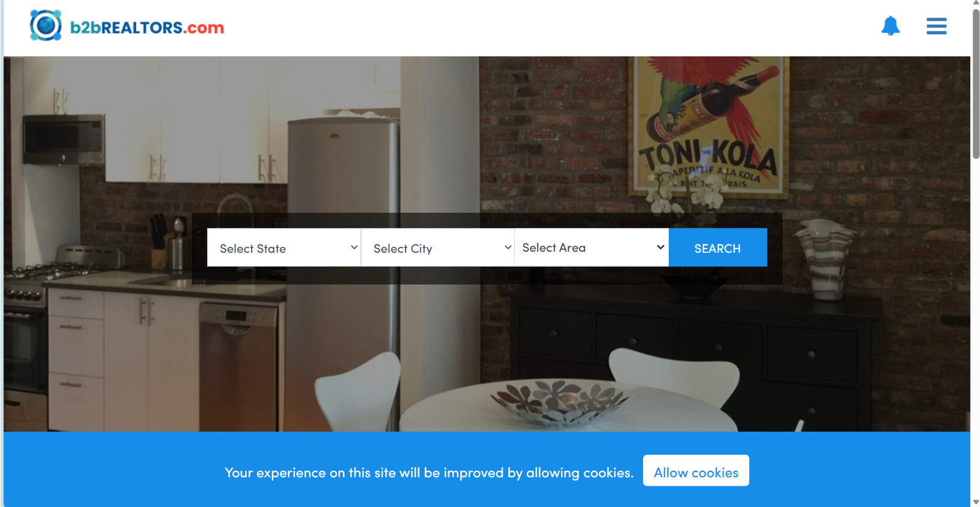Go to home via b2bREALTORS.com text
This screenshot has width=980, height=507.
(x=147, y=28)
